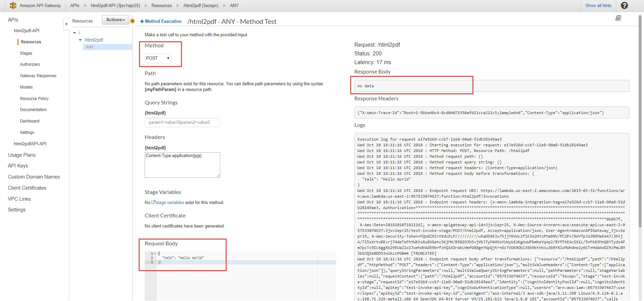644x301 pixels.
Task: Click the Query Strings input field
Action: [182, 122]
